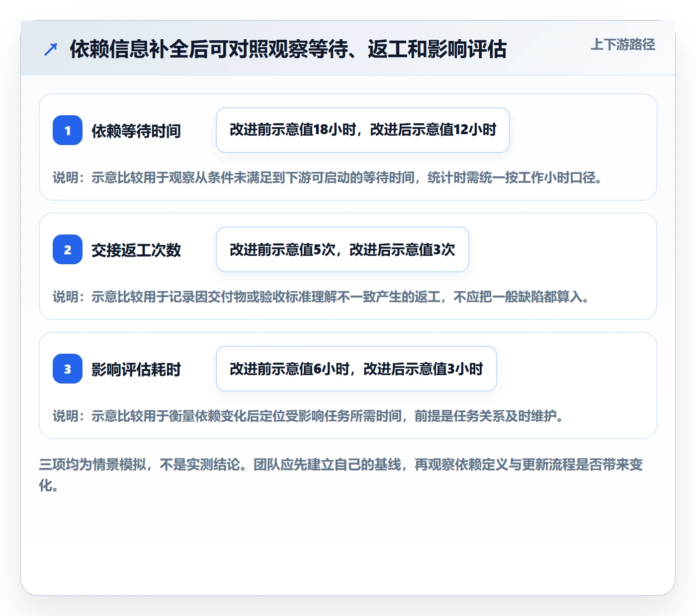This screenshot has width=696, height=616.
Task: Click the arrow icon beside the card title
Action: (x=51, y=49)
